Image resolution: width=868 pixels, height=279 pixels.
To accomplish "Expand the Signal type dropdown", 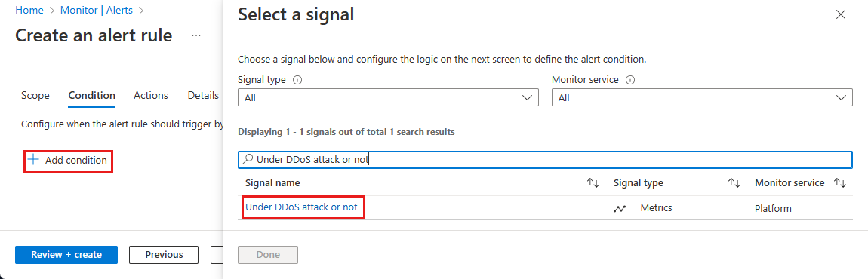I will coord(388,97).
